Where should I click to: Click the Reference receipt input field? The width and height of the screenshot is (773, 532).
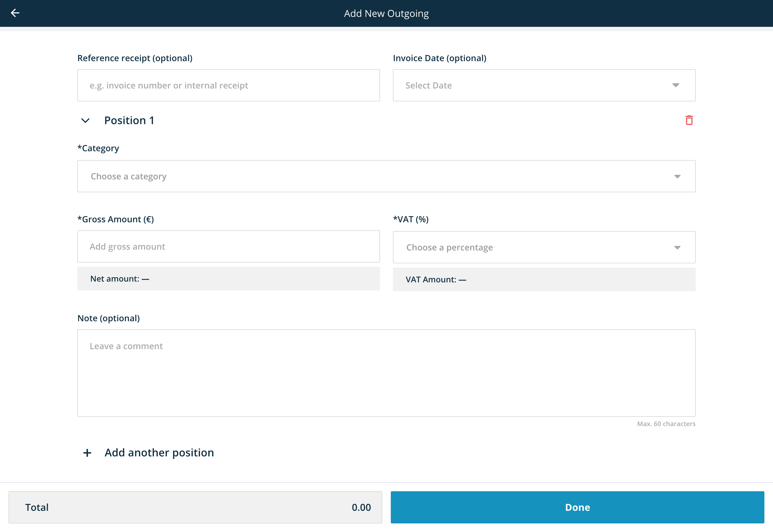(x=228, y=85)
